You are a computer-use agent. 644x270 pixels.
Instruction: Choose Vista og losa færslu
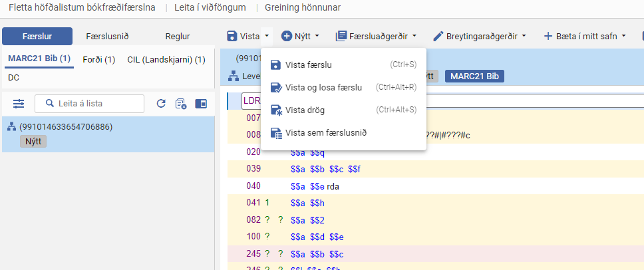click(x=343, y=87)
